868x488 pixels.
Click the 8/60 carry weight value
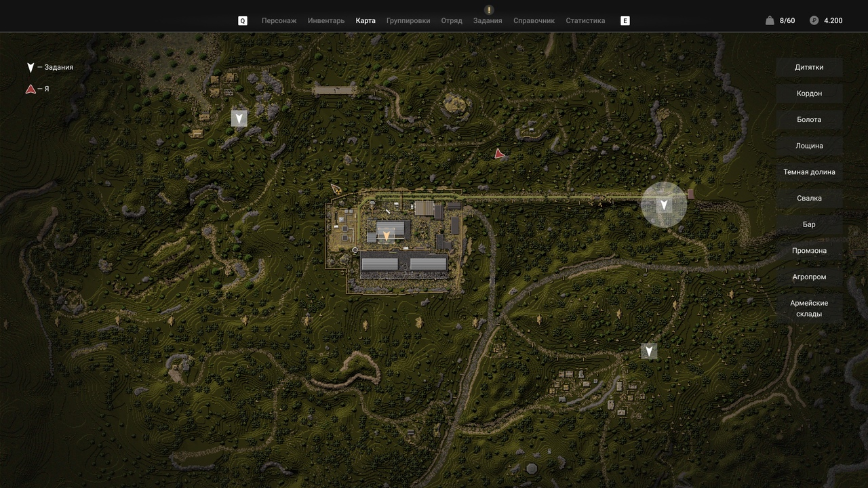787,20
